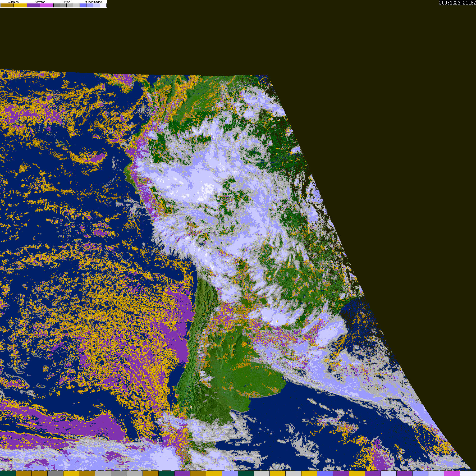Viewport: 476px width, 476px height.
Task: Pick the darkest gray Cirros swatch
Action: point(57,5)
